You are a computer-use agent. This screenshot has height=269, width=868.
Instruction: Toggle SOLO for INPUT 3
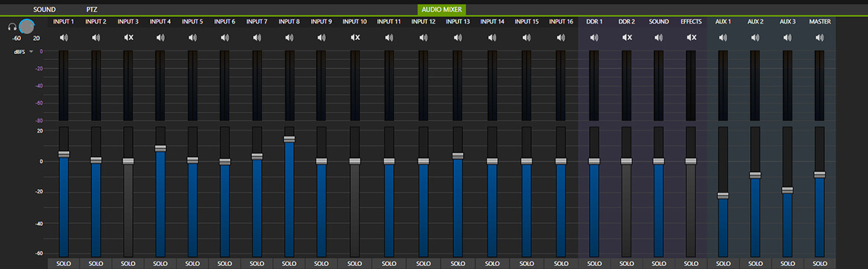pyautogui.click(x=128, y=264)
